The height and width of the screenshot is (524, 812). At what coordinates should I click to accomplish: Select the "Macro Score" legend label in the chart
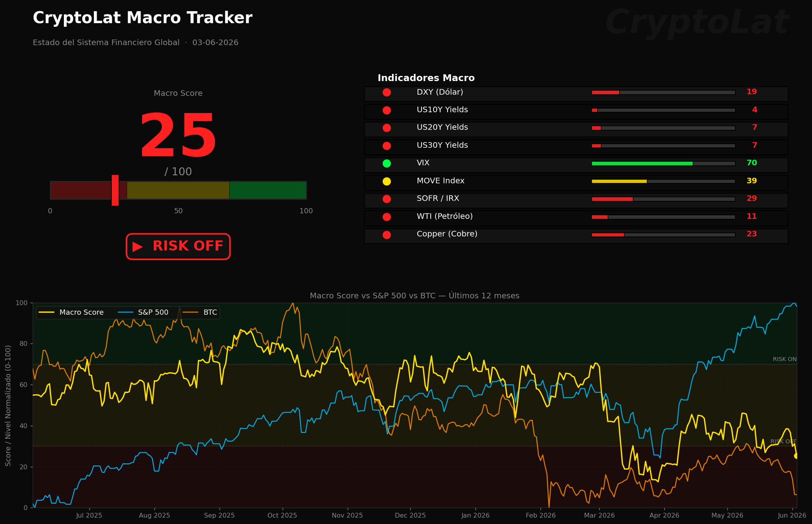coord(81,312)
